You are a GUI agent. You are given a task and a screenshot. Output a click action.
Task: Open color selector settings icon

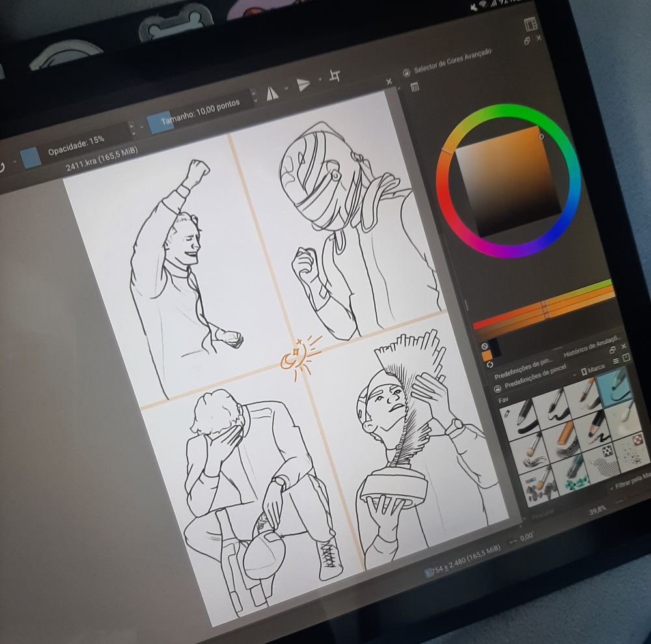(x=414, y=87)
